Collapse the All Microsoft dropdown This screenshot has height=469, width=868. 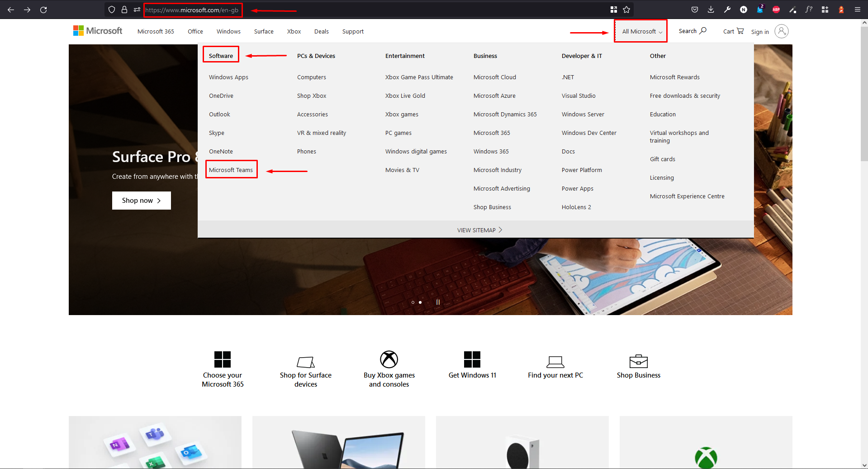pos(642,31)
